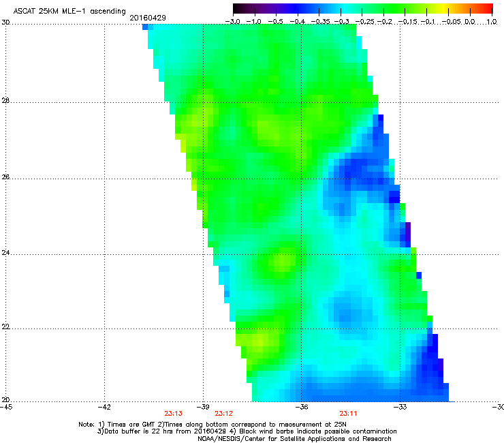504x443 pixels.
Task: Click longitude axis label -33
Action: [400, 407]
